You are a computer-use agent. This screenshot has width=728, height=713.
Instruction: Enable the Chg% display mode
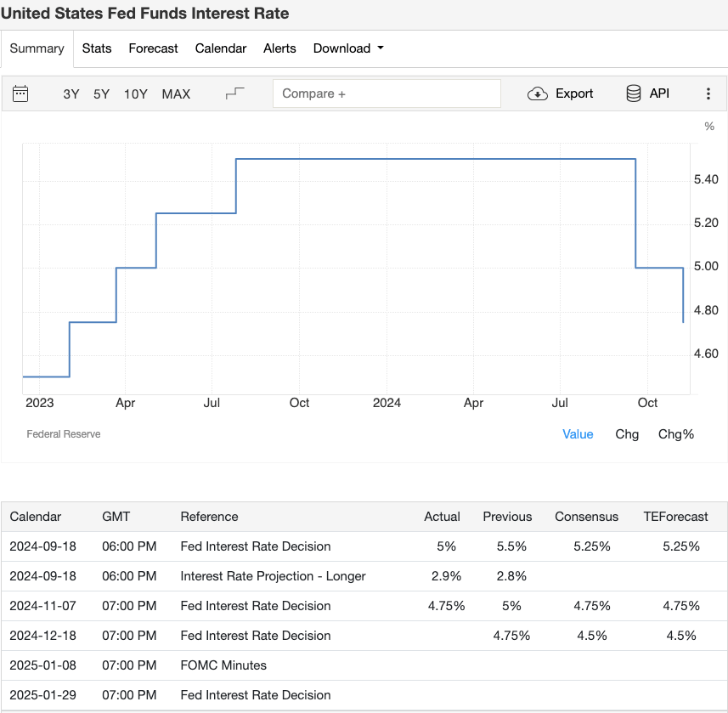tap(676, 434)
